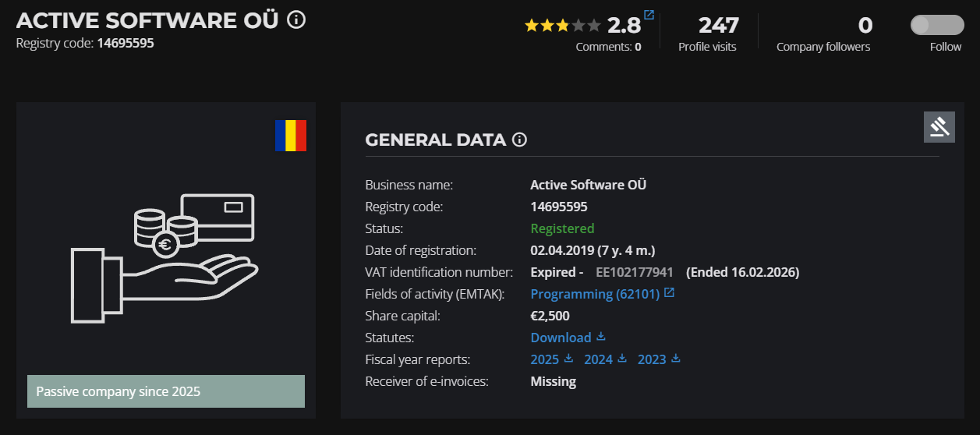Toggle the Follow switch
This screenshot has height=435, width=980.
click(x=936, y=25)
